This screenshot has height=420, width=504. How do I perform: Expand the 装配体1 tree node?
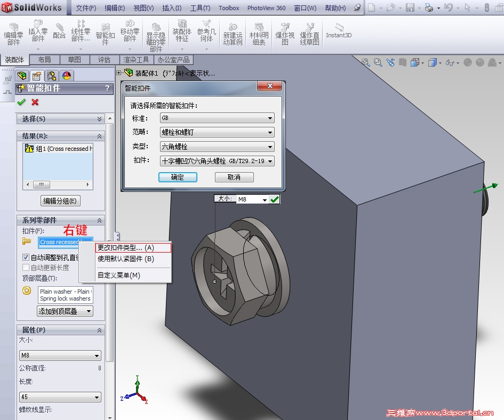pos(118,73)
